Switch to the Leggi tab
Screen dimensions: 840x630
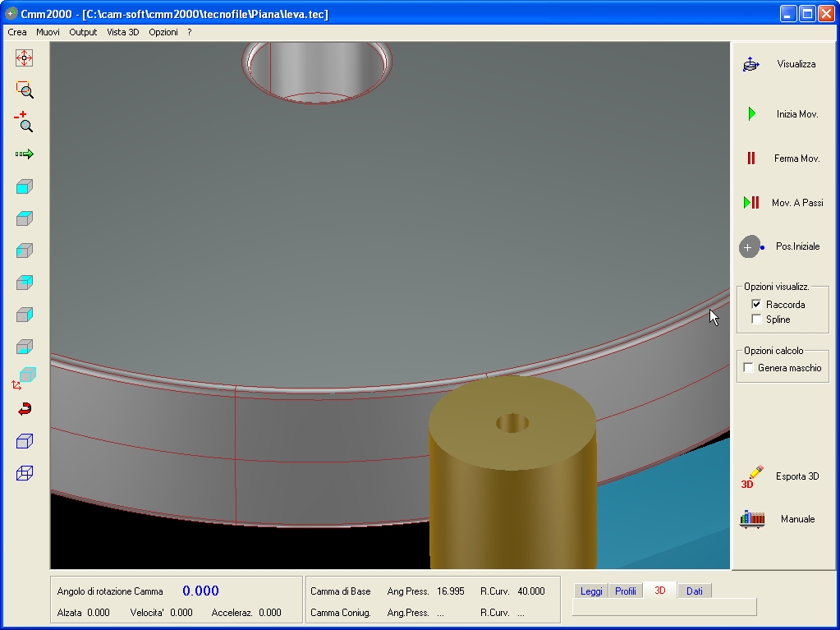coord(591,591)
